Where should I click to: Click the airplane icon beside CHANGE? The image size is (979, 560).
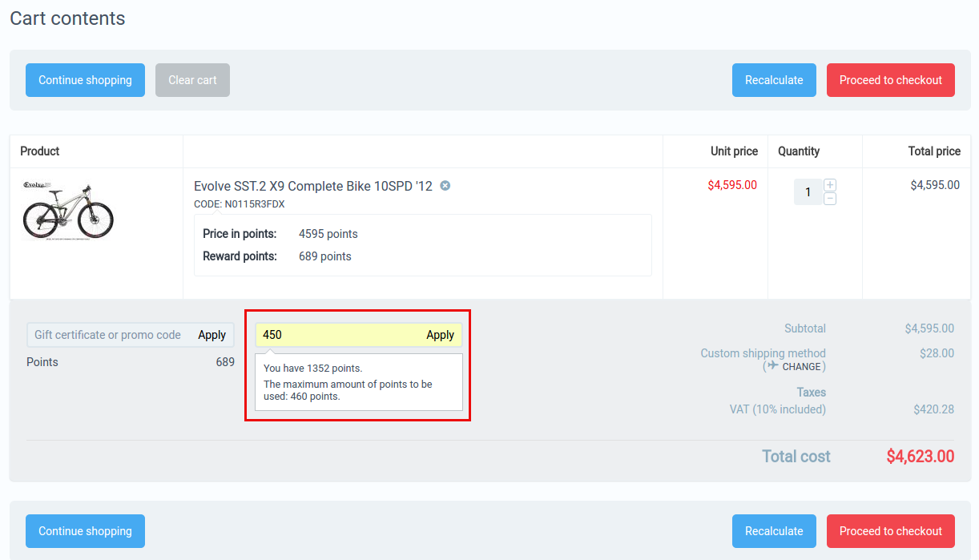point(772,365)
